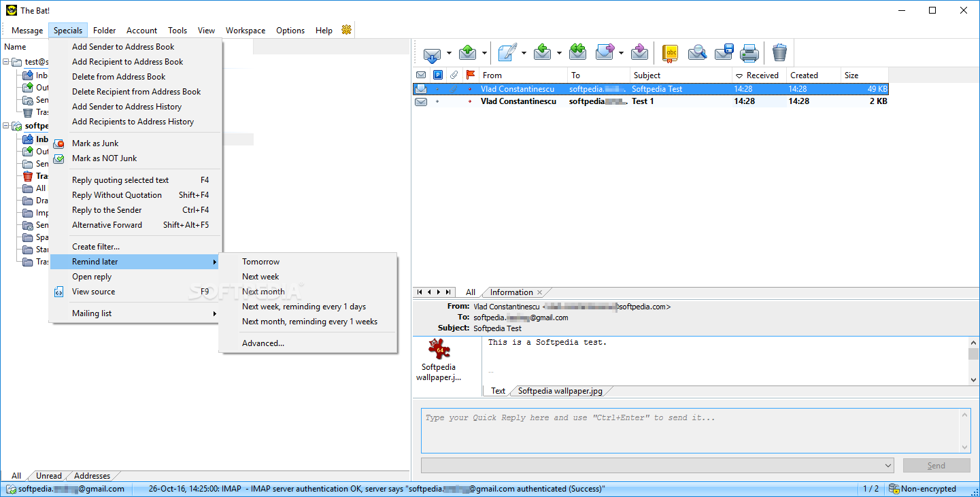Click the View source code icon

click(59, 292)
